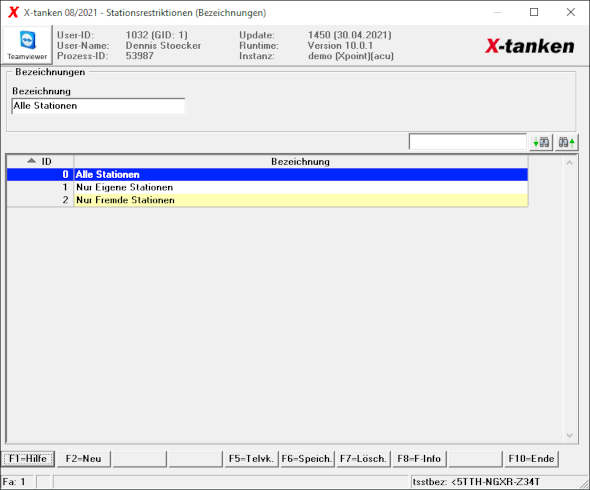This screenshot has width=590, height=490.
Task: Sort by the Bezeichnung column header
Action: coord(300,161)
